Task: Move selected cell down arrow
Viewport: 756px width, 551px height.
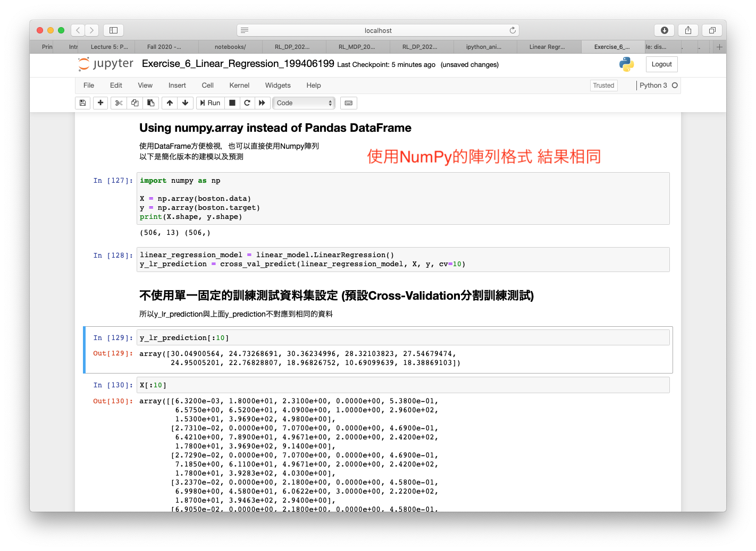Action: coord(185,103)
